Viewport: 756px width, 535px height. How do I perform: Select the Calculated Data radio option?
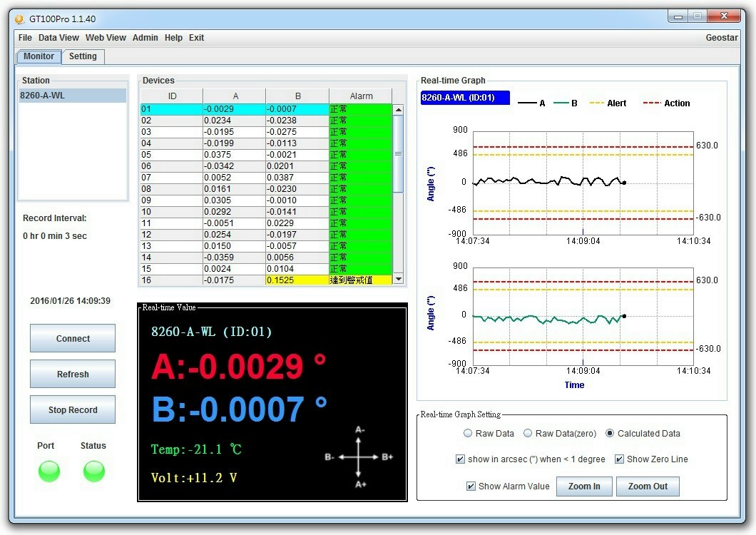tap(610, 433)
